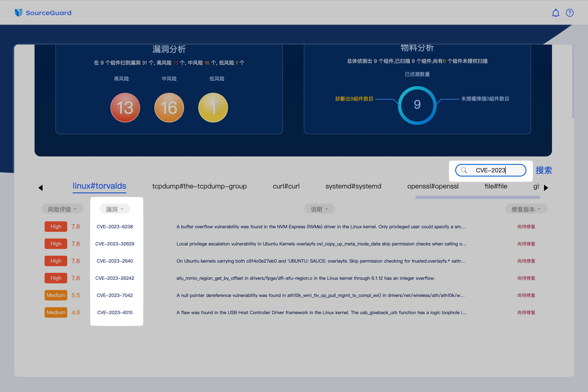
Task: Click the yellow low-risk 1 badge
Action: coord(213,107)
